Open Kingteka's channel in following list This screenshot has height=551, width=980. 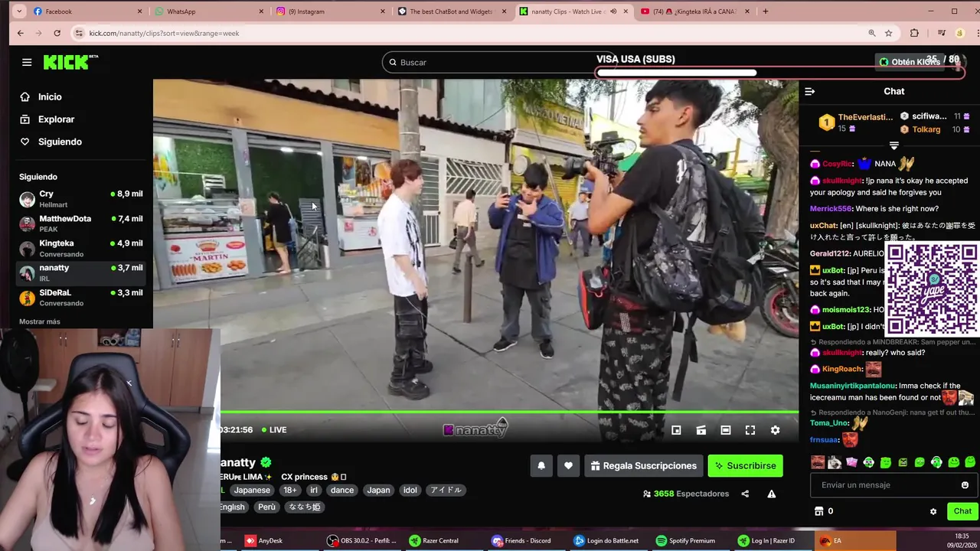point(80,248)
